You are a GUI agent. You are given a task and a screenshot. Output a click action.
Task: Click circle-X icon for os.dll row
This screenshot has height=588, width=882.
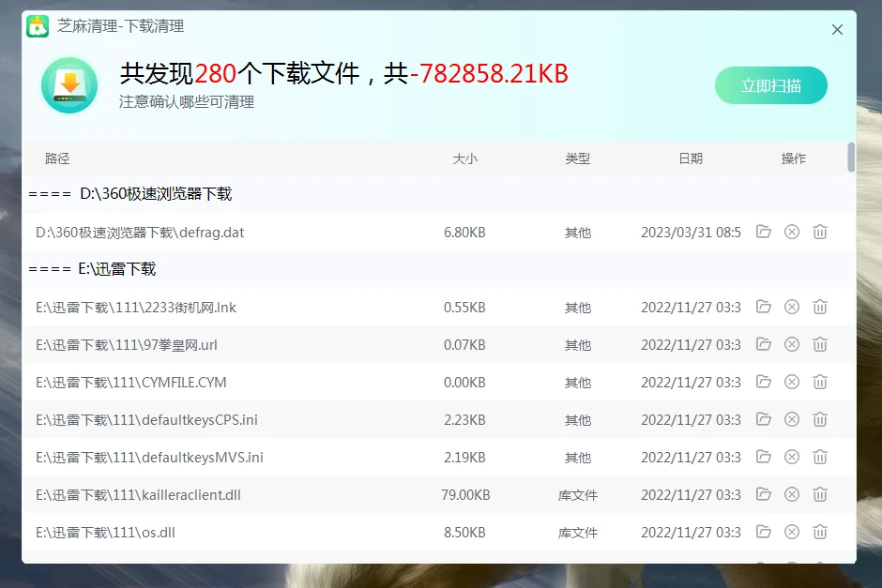[792, 532]
